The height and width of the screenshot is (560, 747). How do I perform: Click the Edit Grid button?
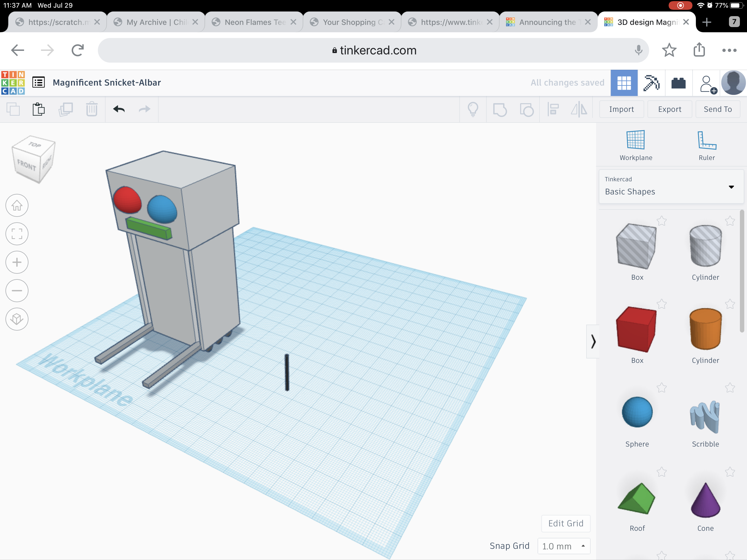point(566,524)
